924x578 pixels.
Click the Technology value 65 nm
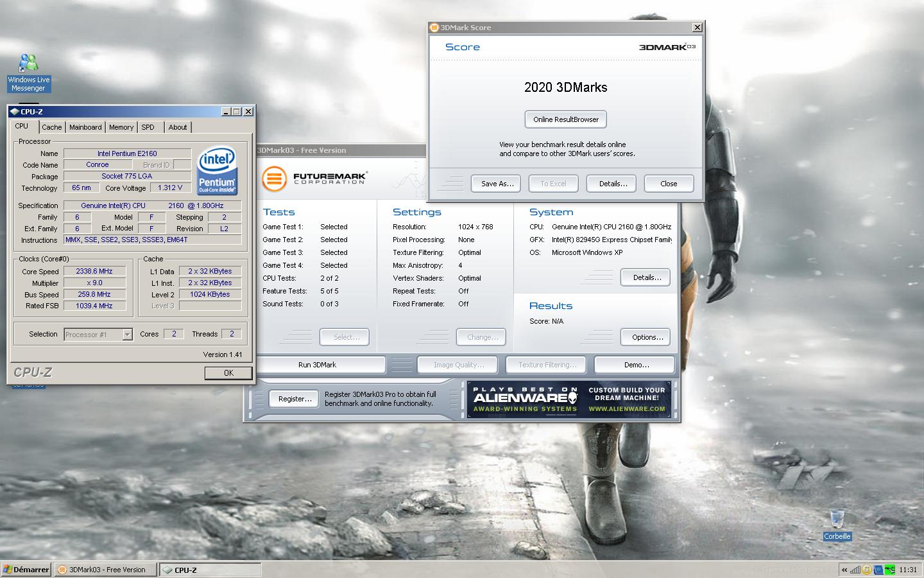point(81,188)
